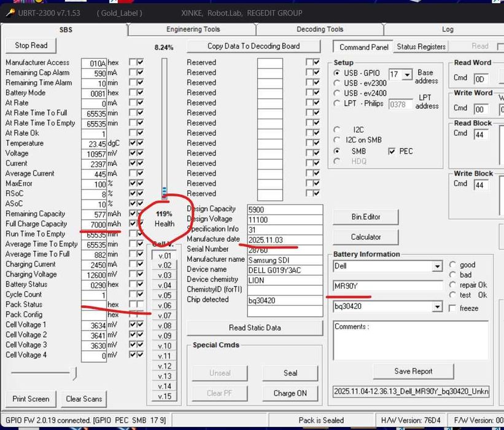504x430 pixels.
Task: Click the vertical charge level progress bar
Action: click(165, 128)
